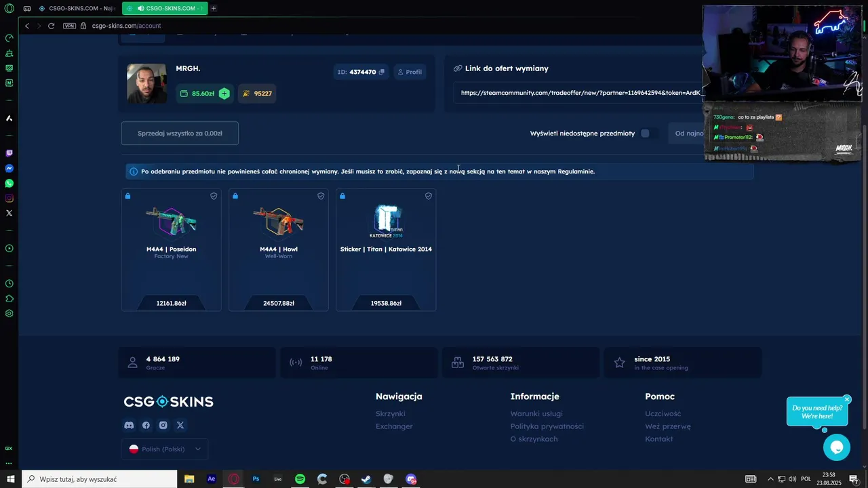This screenshot has width=868, height=488.
Task: Click the shield icon on Titan sticker card
Action: click(429, 196)
